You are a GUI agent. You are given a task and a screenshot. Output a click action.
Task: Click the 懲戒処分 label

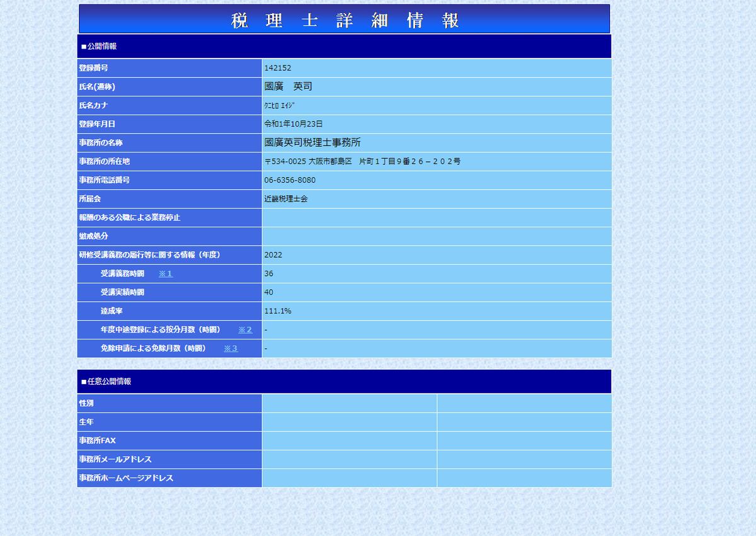93,236
